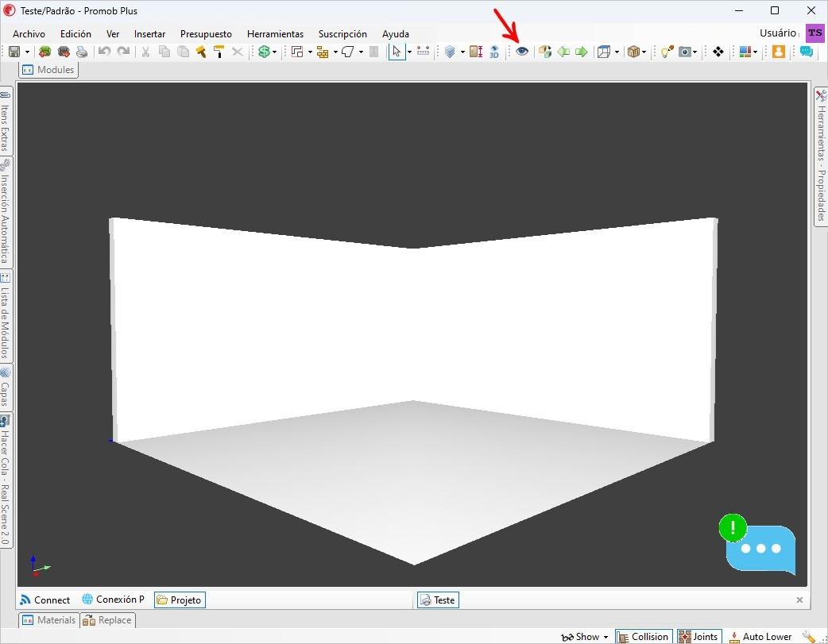This screenshot has height=644, width=828.
Task: Click the Paste icon
Action: pos(183,52)
